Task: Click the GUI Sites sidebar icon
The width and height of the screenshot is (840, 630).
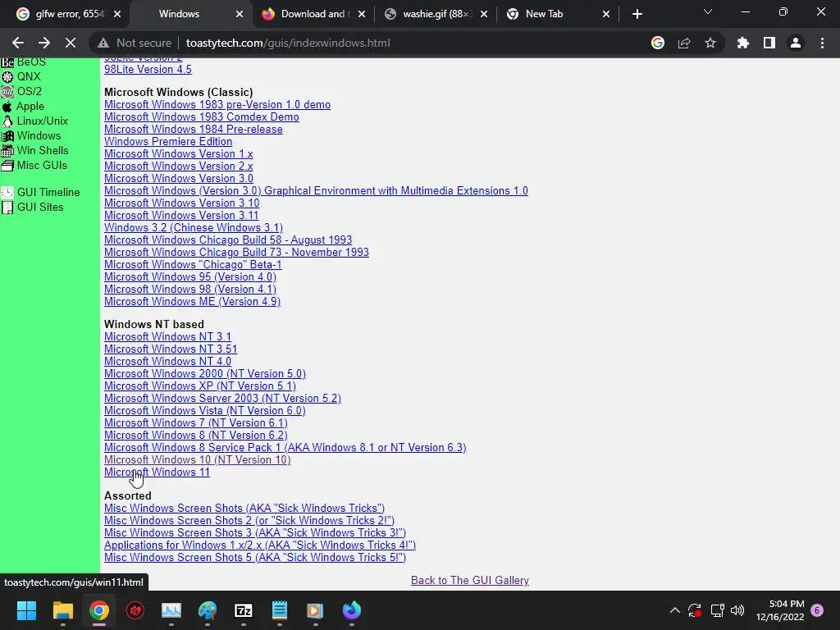Action: [7, 208]
